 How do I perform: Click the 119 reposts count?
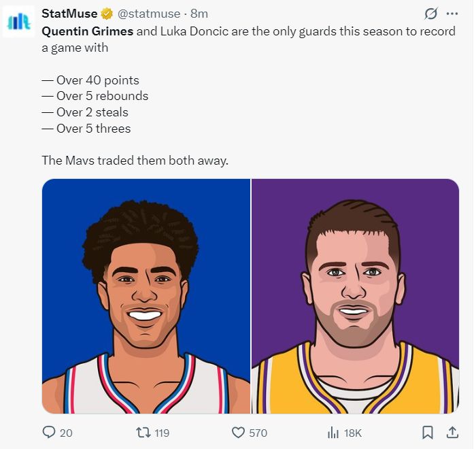coord(162,433)
